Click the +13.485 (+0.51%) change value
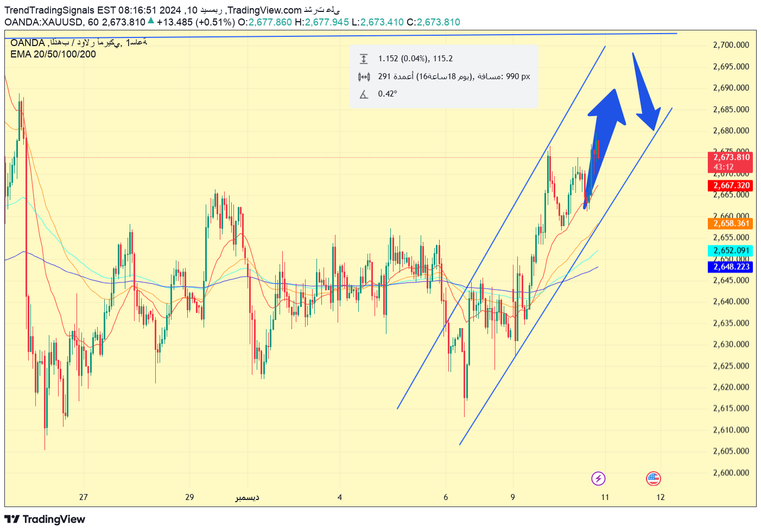This screenshot has height=532, width=761. 196,22
